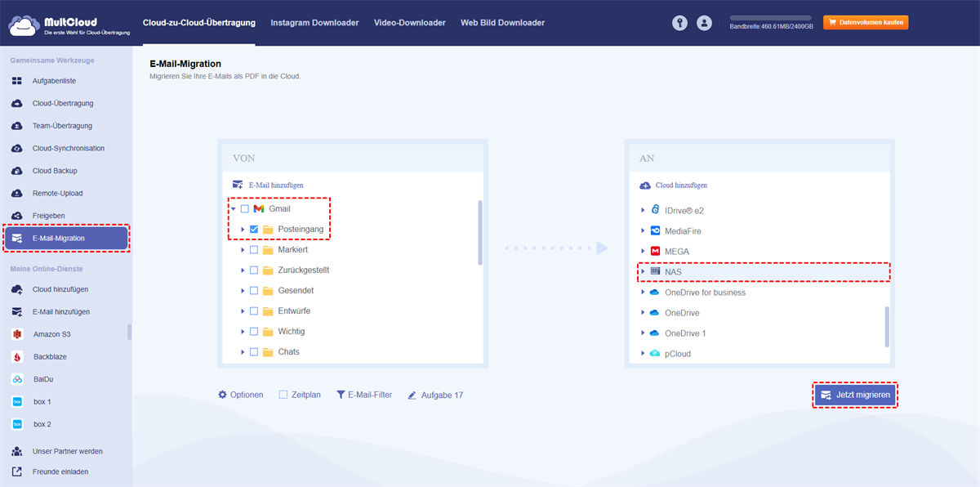Expand the IDrive e2 node
Viewport: 980px width, 487px height.
pos(643,211)
